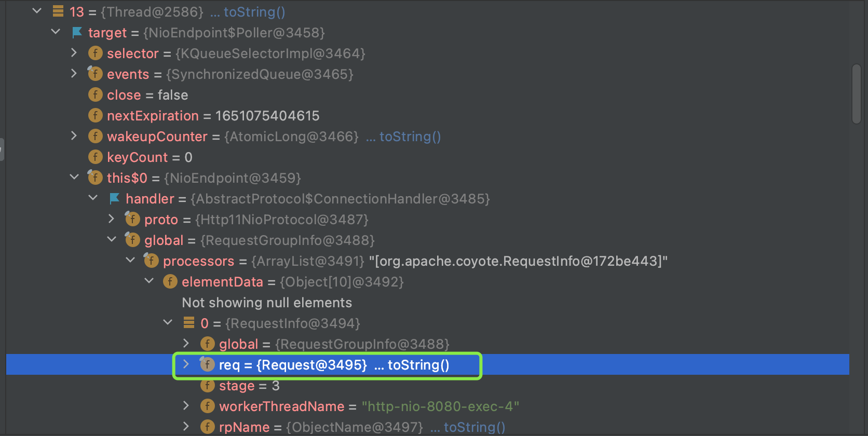Click the array element icon of thread 13
The height and width of the screenshot is (436, 868).
(58, 11)
